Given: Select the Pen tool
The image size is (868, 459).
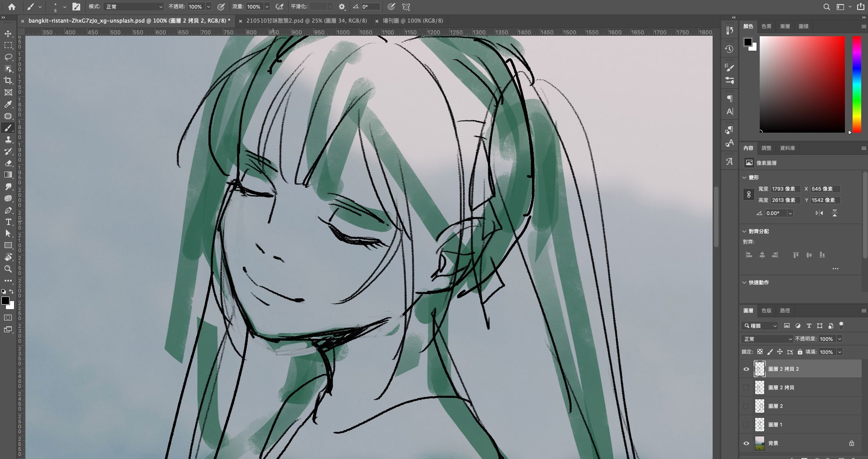Looking at the screenshot, I should click(x=8, y=210).
